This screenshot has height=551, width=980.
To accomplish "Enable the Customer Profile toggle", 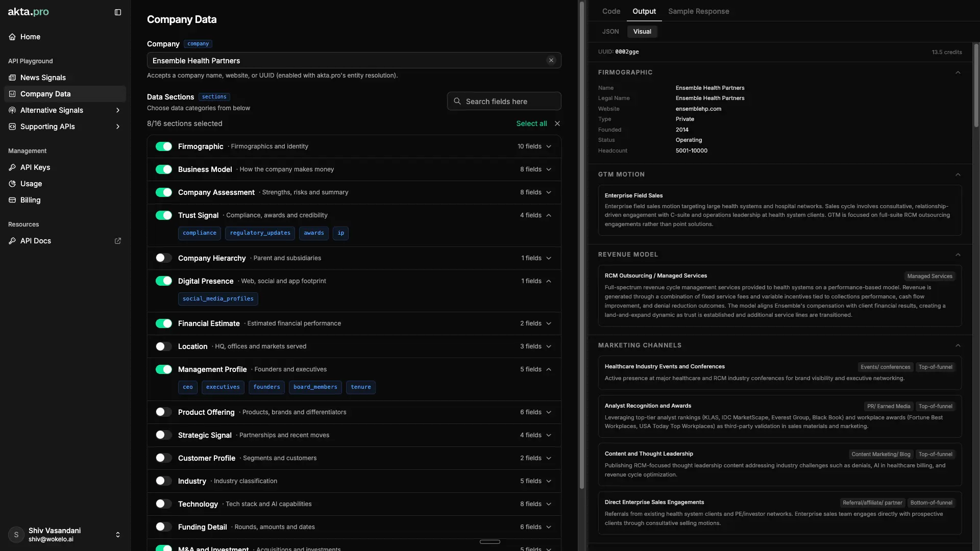I will pyautogui.click(x=164, y=458).
